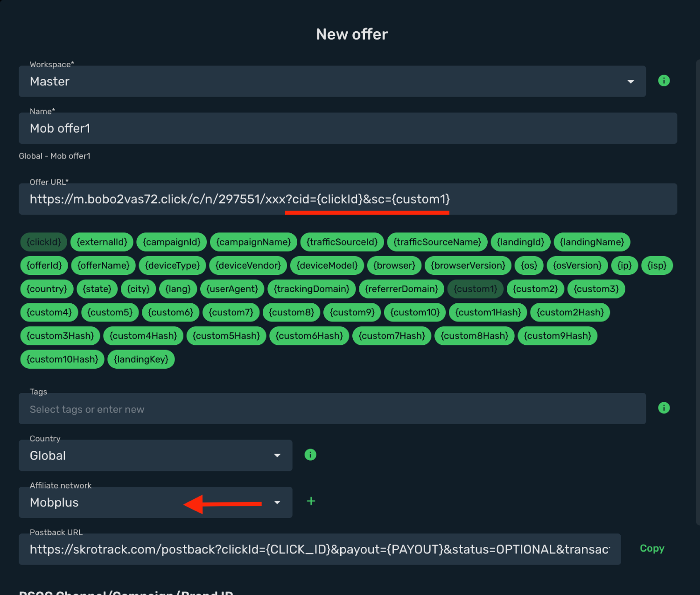Insert the {externalId} token
This screenshot has width=700, height=595.
click(102, 242)
